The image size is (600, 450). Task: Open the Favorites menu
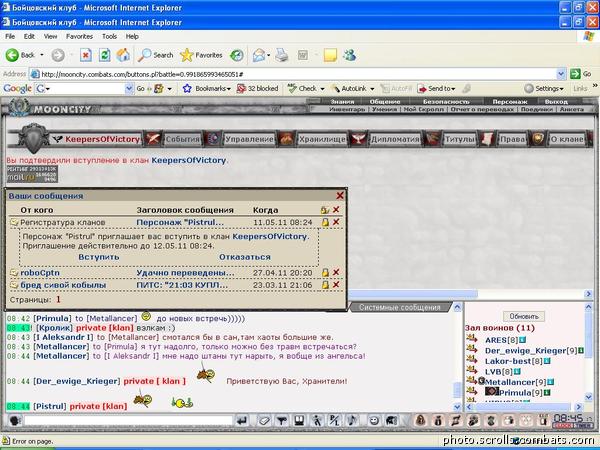click(x=79, y=36)
